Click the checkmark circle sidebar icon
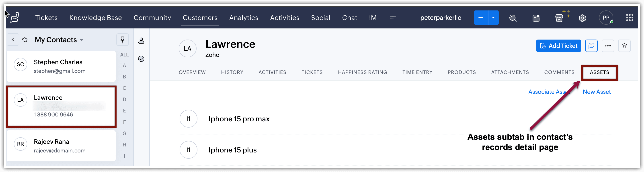The width and height of the screenshot is (644, 172). tap(141, 59)
